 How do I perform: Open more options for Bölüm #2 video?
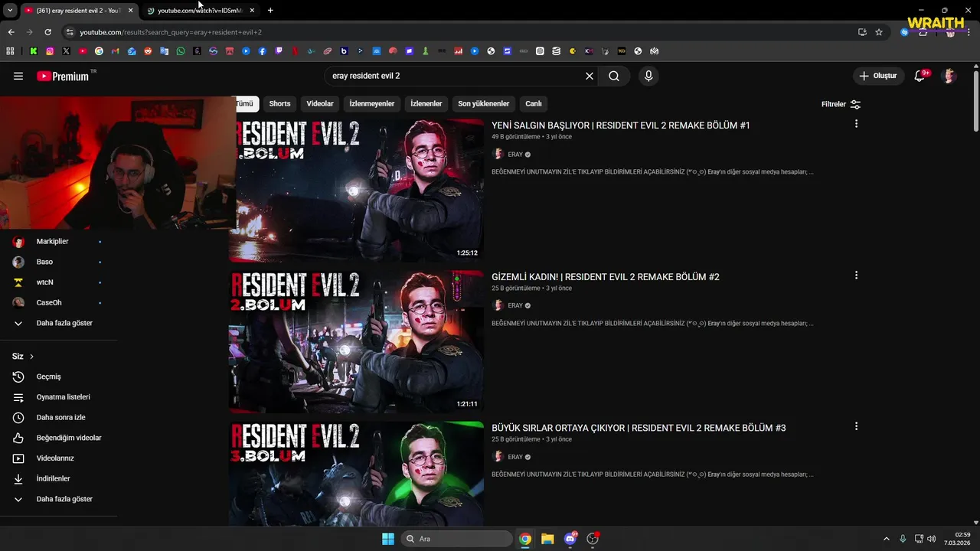point(856,275)
